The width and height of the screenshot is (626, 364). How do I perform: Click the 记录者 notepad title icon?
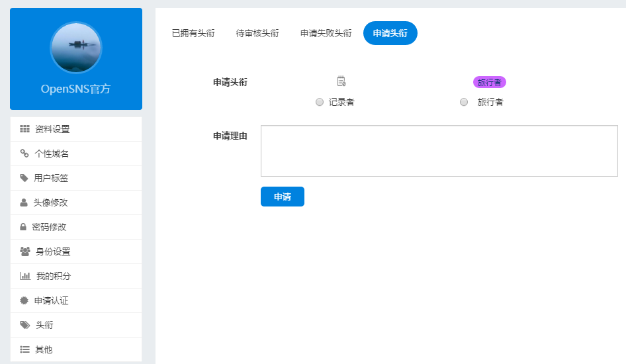341,81
